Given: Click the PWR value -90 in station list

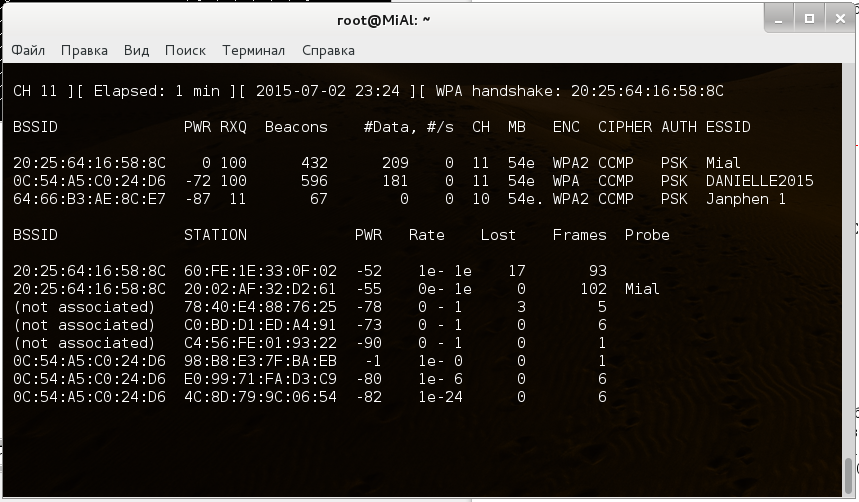Looking at the screenshot, I should coord(369,343).
